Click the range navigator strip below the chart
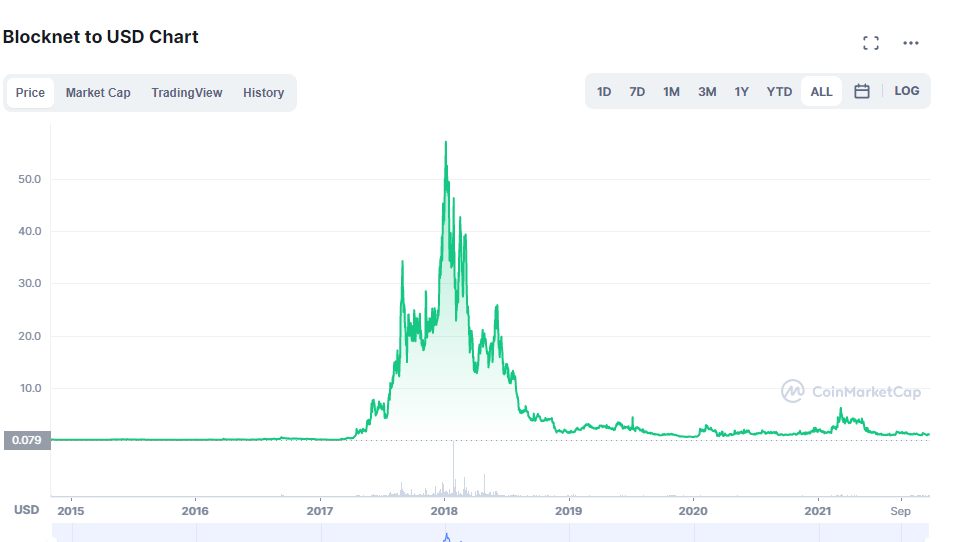Screen dimensions: 958x542 coord(490,532)
